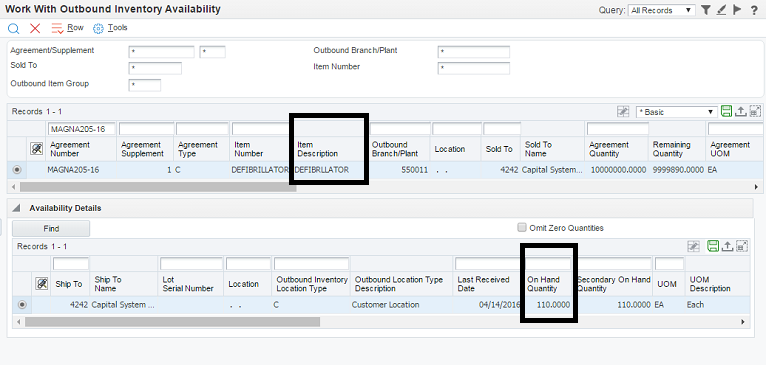Click customize grid icon in lower grid
766x365 pixels.
[693, 247]
